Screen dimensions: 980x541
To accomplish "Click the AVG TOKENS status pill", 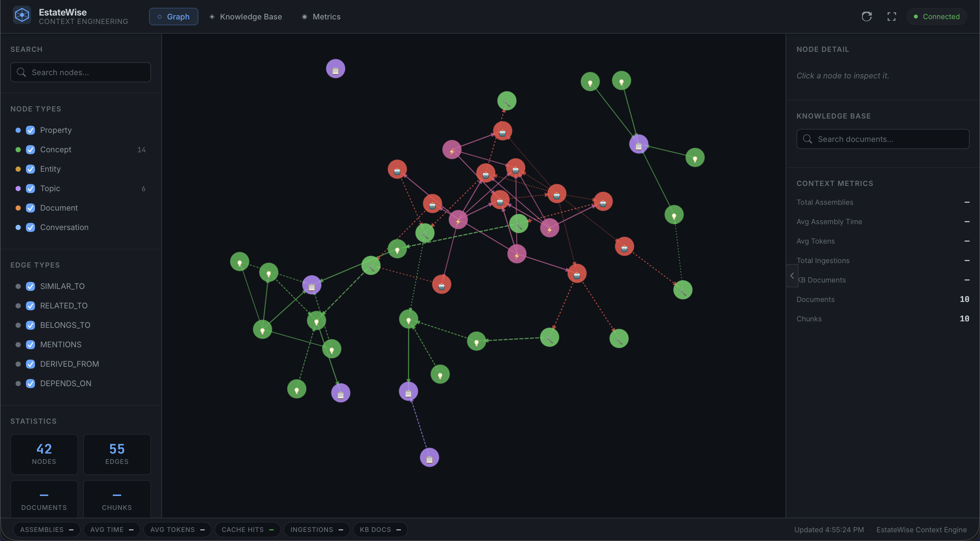I will [x=177, y=529].
